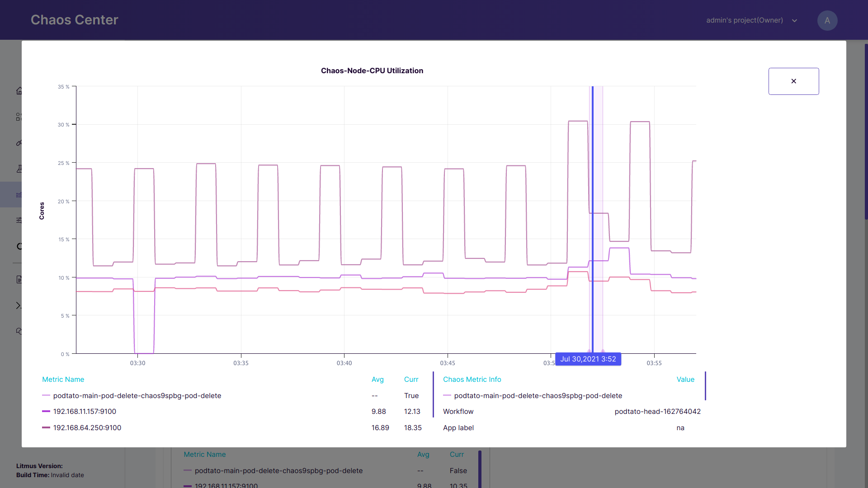
Task: Open ChaosHubs via the flask sidebar icon
Action: (x=19, y=169)
